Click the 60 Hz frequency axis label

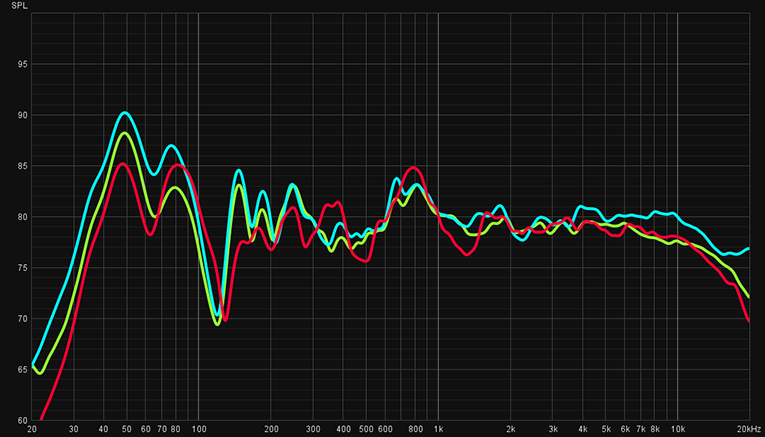click(146, 430)
